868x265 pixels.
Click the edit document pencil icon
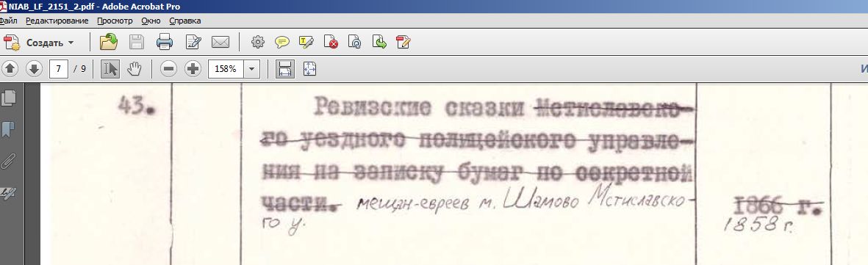[193, 42]
